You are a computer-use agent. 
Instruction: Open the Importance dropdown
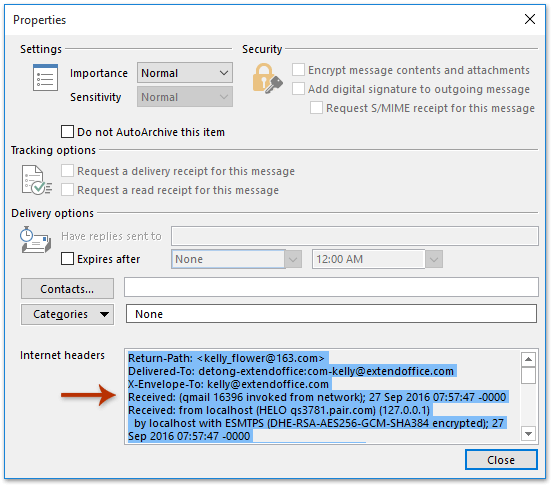click(185, 73)
